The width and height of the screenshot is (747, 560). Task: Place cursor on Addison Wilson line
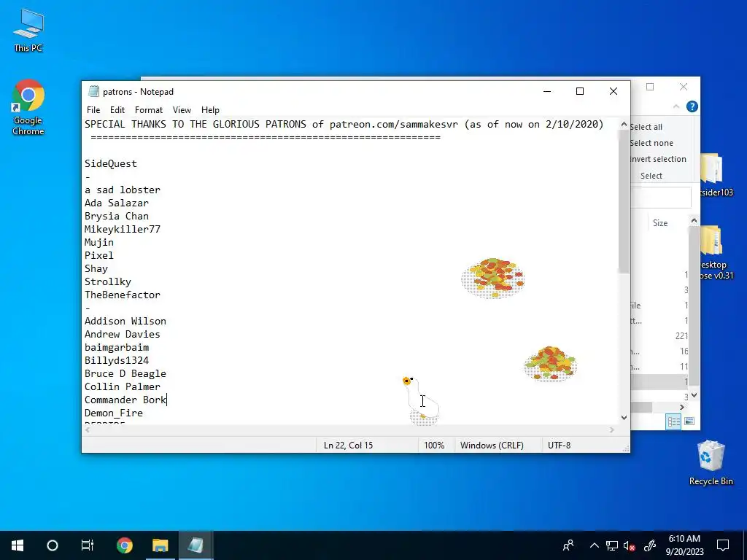click(x=125, y=322)
